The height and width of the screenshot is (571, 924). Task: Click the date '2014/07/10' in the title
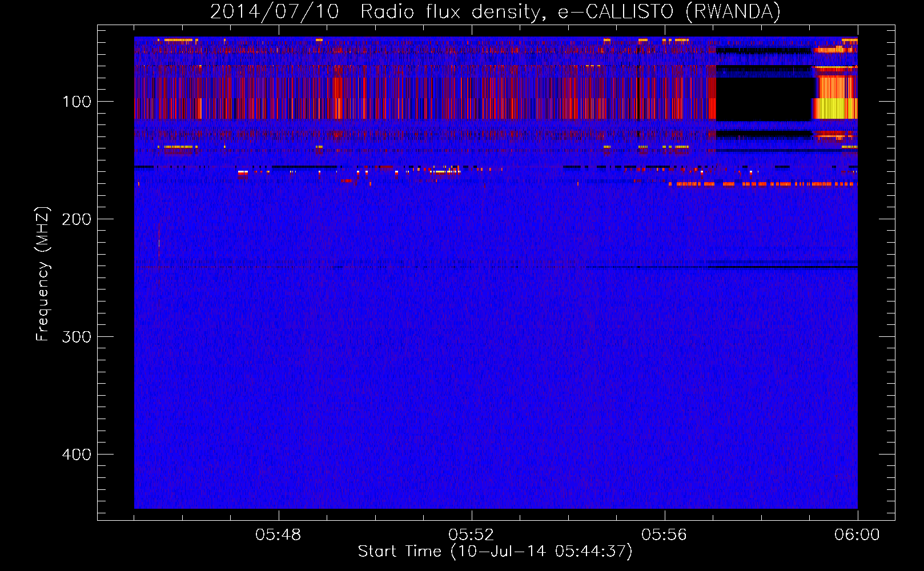275,12
